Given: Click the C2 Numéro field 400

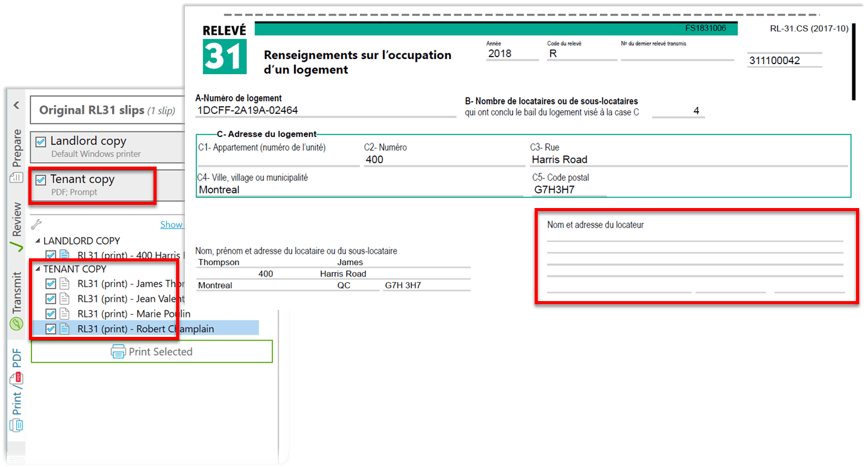Looking at the screenshot, I should pyautogui.click(x=444, y=160).
